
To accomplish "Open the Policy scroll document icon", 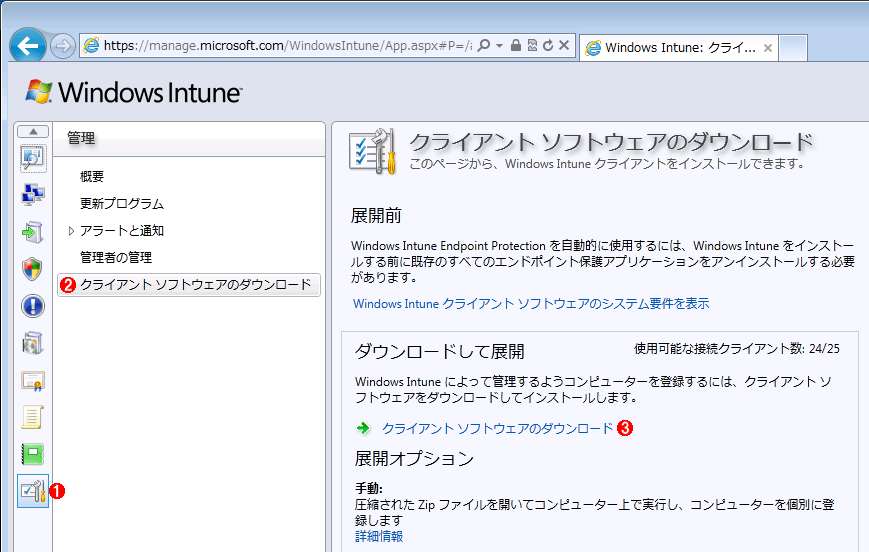I will pos(33,417).
